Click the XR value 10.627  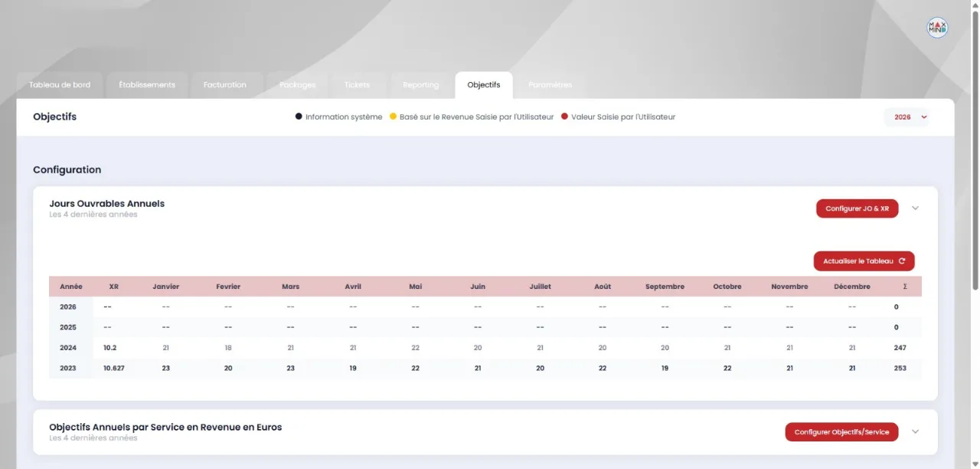click(x=114, y=368)
